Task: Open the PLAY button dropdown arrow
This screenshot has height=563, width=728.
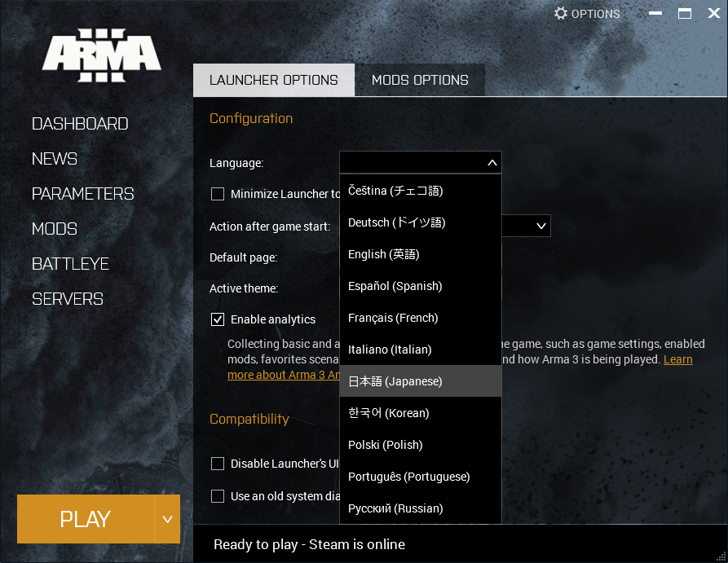Action: (167, 519)
